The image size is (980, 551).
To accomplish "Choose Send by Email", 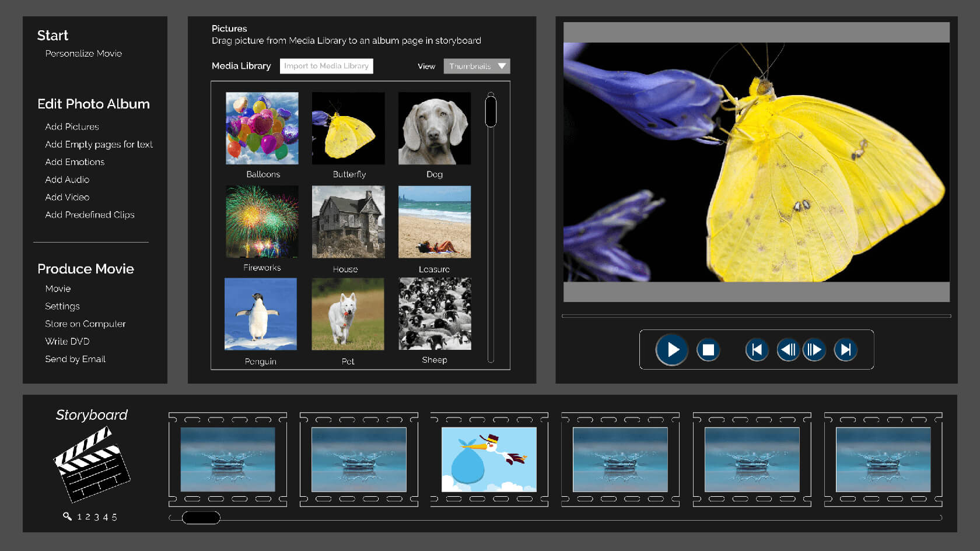I will pyautogui.click(x=75, y=359).
